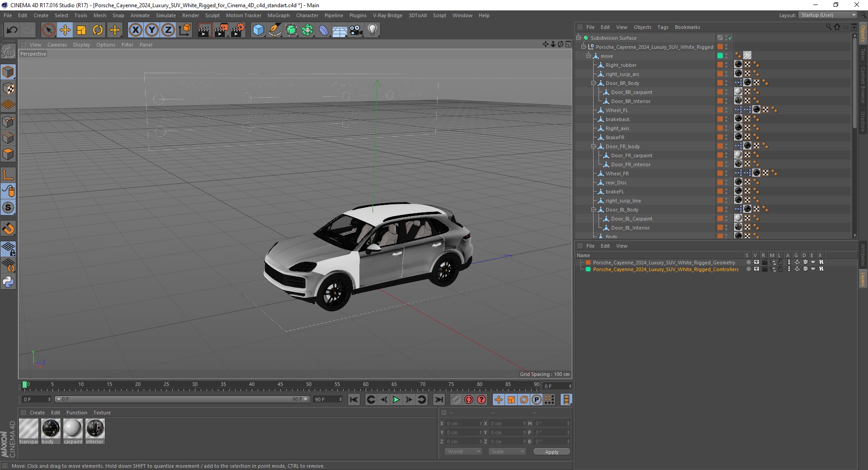
Task: Open Render Settings icon
Action: coord(238,30)
